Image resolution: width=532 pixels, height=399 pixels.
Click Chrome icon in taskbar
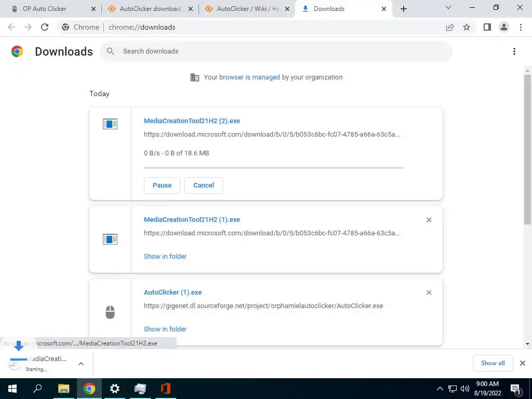pos(89,389)
